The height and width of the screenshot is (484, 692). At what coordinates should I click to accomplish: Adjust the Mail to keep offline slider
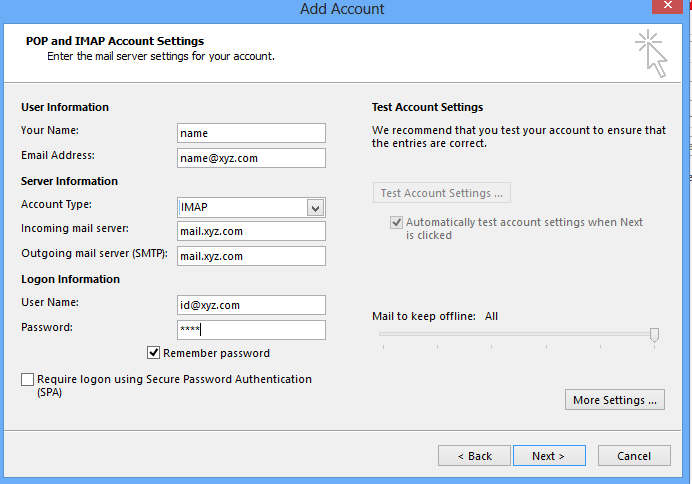click(x=654, y=335)
